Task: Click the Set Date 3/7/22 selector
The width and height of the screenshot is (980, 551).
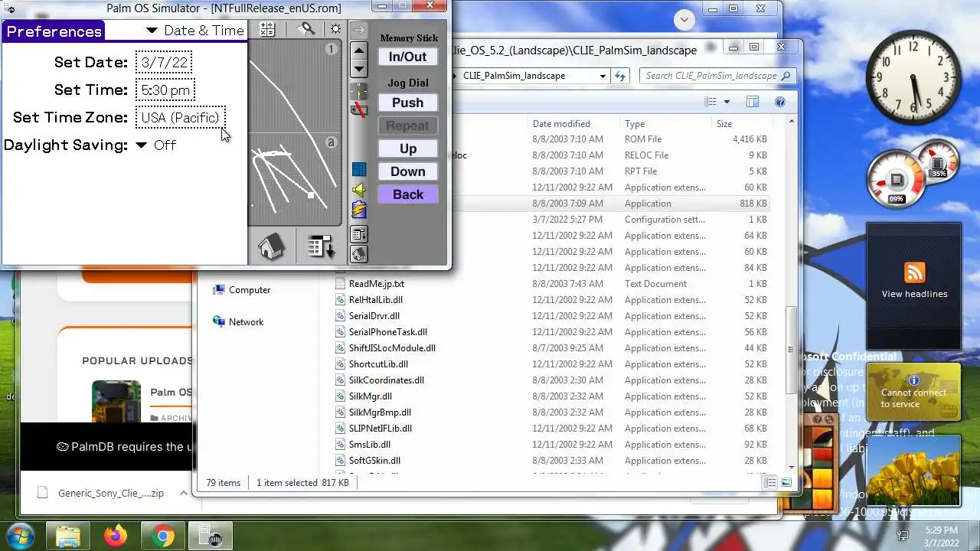Action: pos(164,63)
